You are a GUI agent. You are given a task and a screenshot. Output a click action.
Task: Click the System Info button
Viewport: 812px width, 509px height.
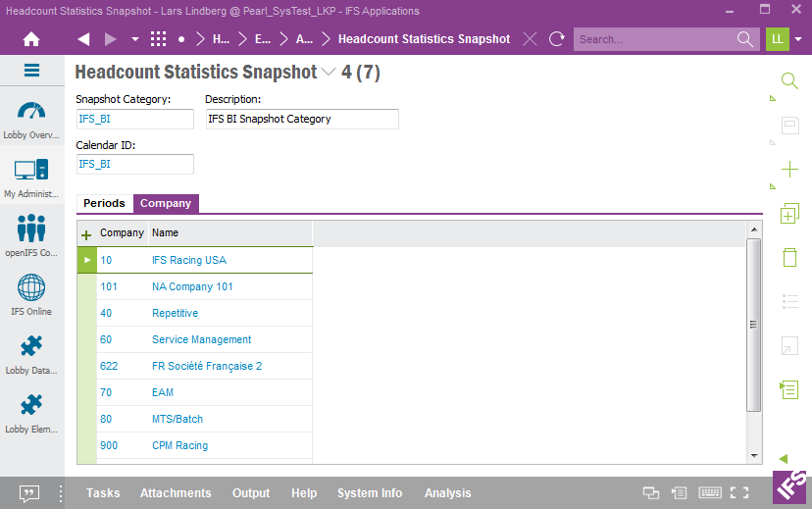point(370,493)
